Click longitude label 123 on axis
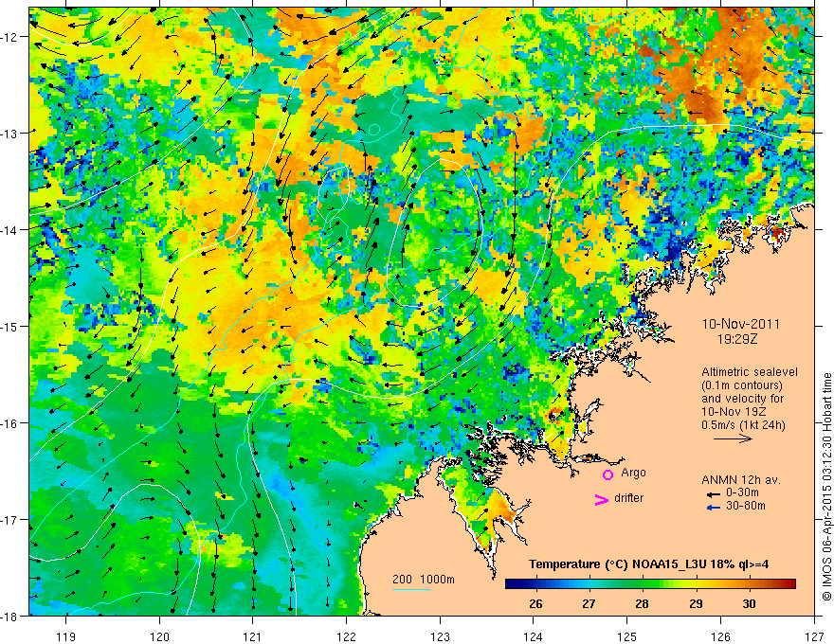The width and height of the screenshot is (834, 644). (440, 636)
